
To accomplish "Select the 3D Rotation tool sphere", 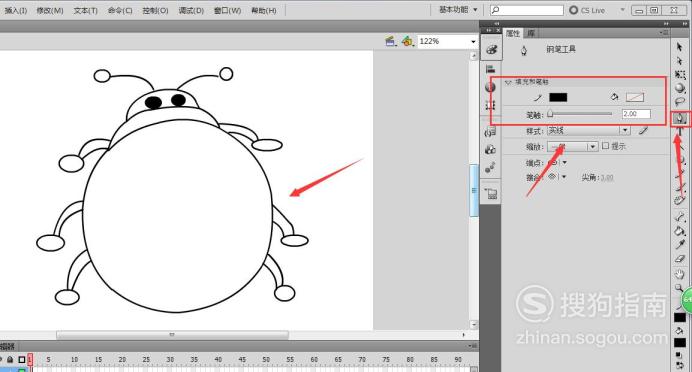I will (x=680, y=88).
